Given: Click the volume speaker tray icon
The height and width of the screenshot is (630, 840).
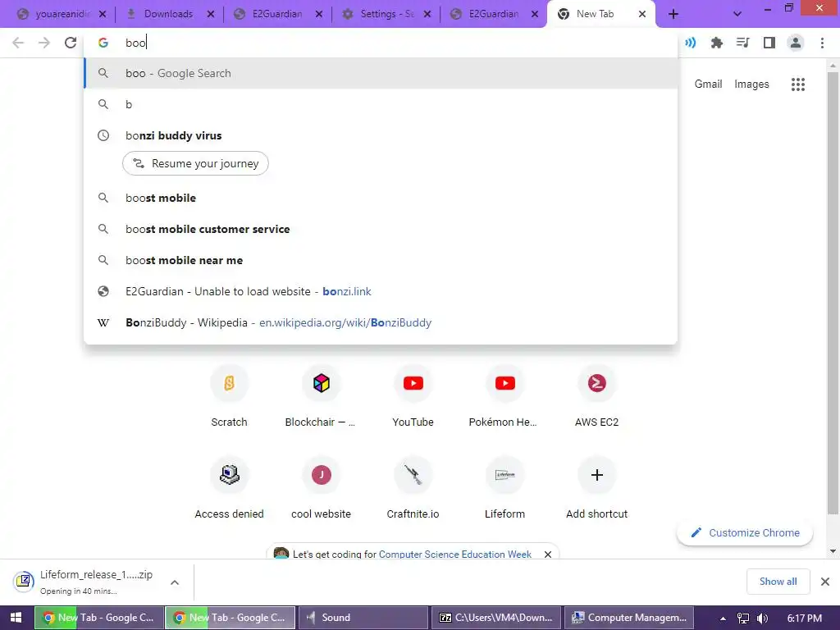Looking at the screenshot, I should point(762,619).
